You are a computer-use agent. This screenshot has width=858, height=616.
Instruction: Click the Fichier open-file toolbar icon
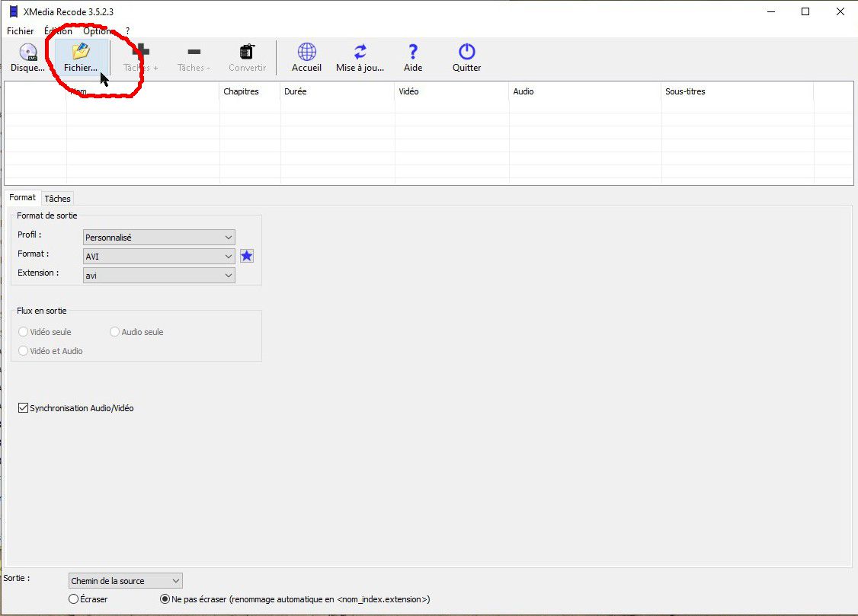point(81,57)
